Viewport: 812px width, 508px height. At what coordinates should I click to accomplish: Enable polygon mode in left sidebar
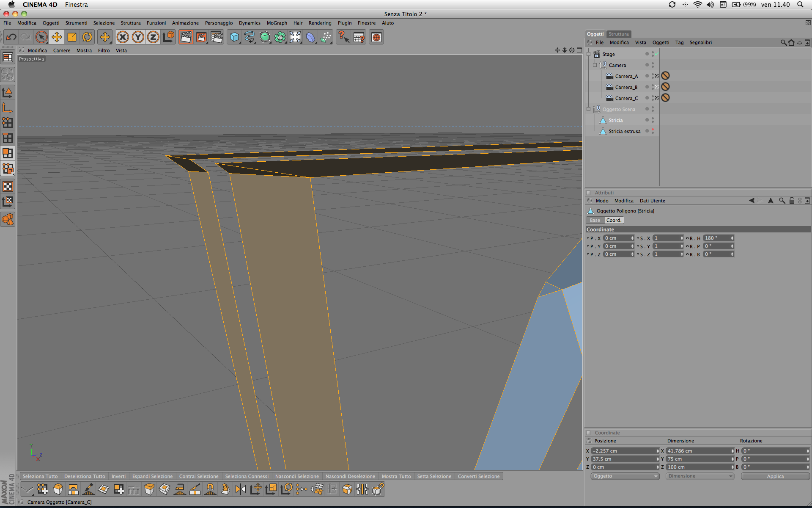[8, 153]
